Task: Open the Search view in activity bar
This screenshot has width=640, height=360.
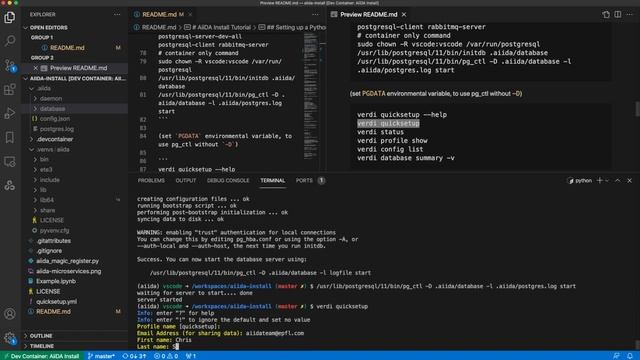Action: click(9, 41)
